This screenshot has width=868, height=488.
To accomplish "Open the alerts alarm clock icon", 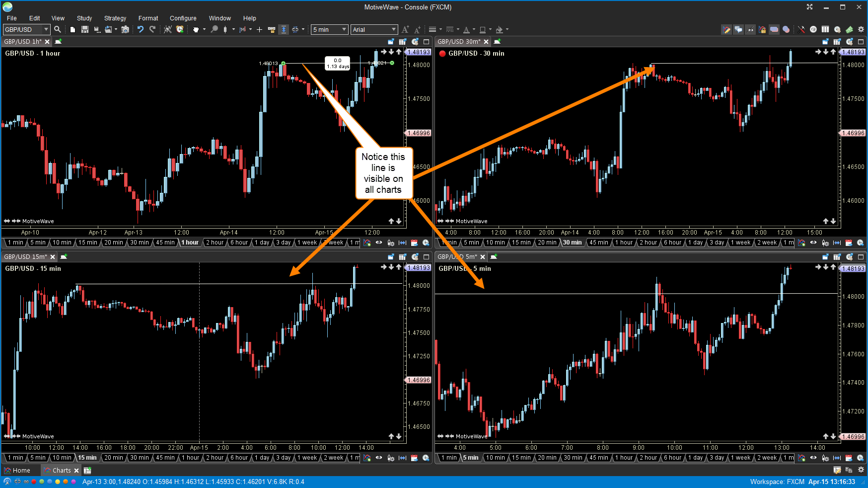I will [180, 29].
